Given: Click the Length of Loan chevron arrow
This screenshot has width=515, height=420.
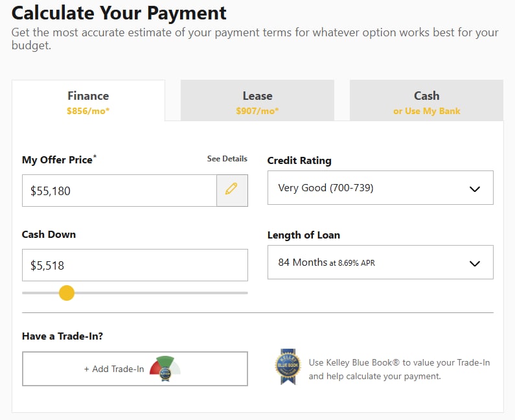Looking at the screenshot, I should pyautogui.click(x=475, y=263).
